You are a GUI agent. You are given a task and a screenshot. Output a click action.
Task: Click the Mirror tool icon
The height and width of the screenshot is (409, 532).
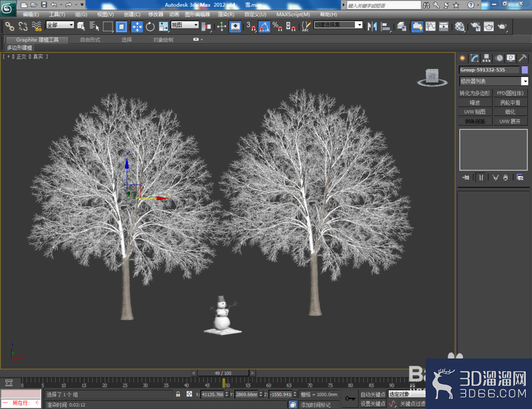(372, 27)
